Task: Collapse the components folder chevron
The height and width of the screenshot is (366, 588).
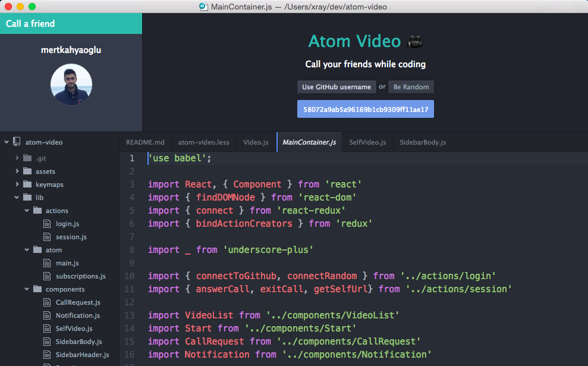Action: click(x=27, y=289)
